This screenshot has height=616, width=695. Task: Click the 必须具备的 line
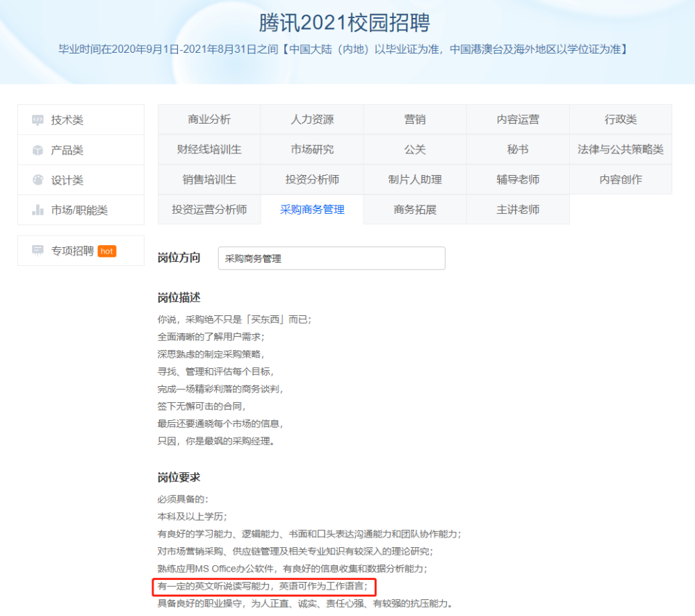[183, 499]
